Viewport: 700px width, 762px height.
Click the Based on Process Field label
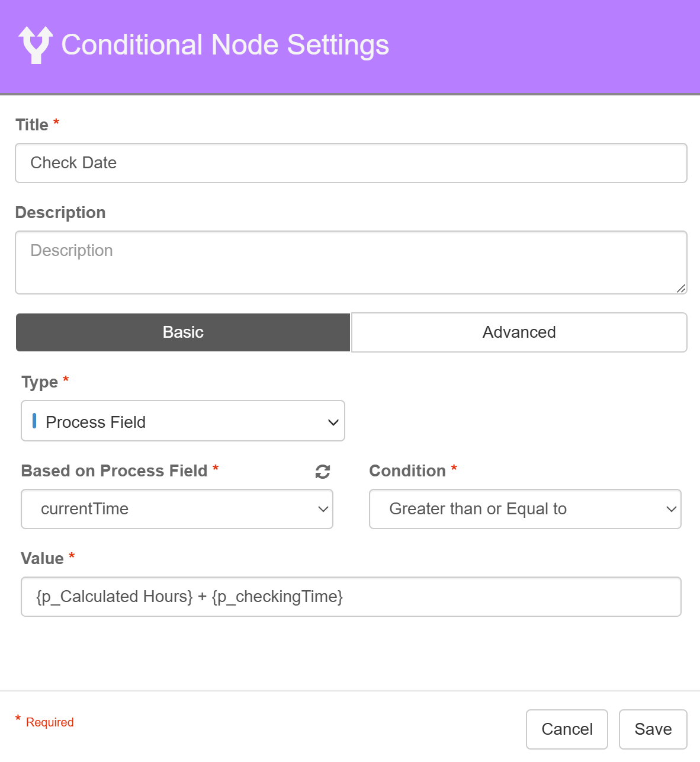tap(114, 471)
